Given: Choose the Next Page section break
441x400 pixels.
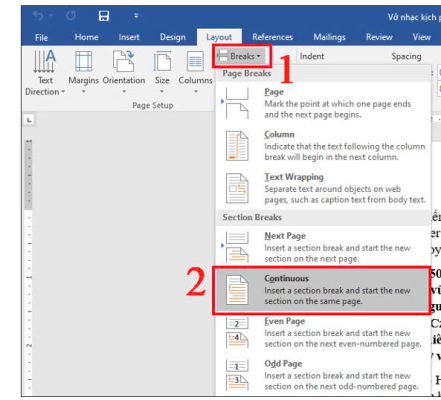Looking at the screenshot, I should click(x=323, y=247).
